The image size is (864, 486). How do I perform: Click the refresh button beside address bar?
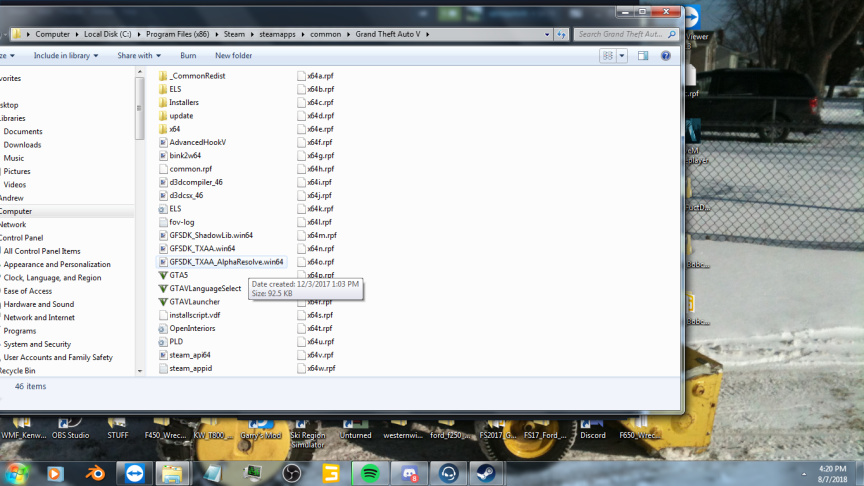[x=561, y=34]
